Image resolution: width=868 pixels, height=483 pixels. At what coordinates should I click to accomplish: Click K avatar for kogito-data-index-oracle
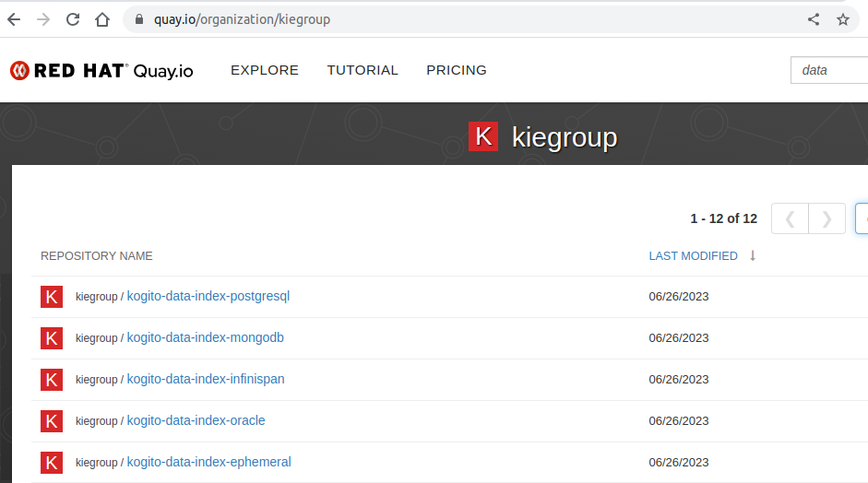click(x=52, y=421)
